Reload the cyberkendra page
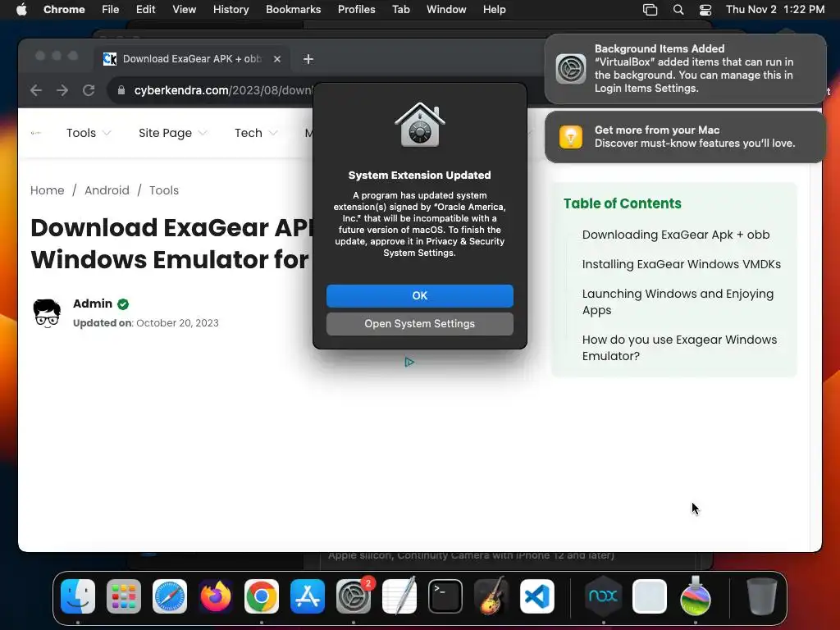 (x=89, y=90)
